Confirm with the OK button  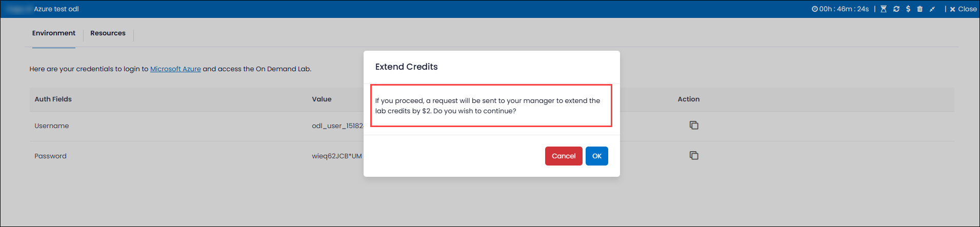click(597, 156)
